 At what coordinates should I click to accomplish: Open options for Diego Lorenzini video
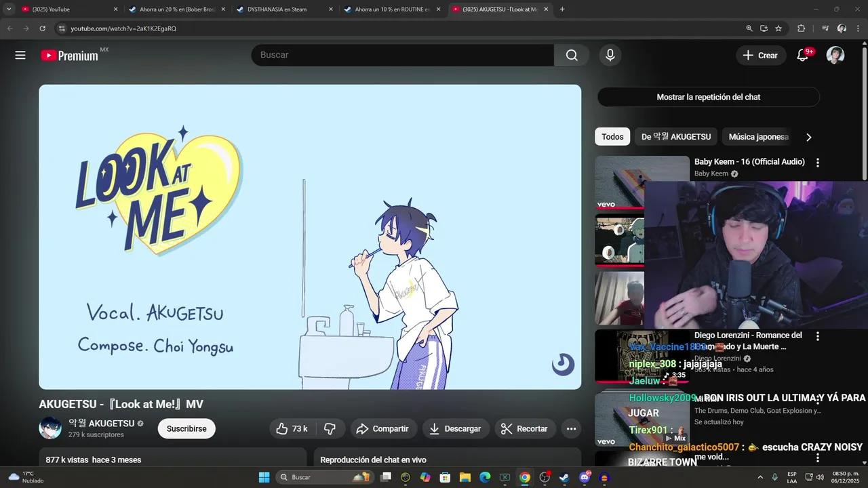point(818,336)
